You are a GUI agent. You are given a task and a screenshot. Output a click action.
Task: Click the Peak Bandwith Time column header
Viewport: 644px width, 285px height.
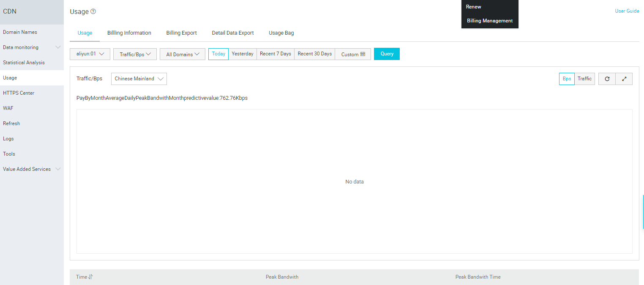point(478,277)
